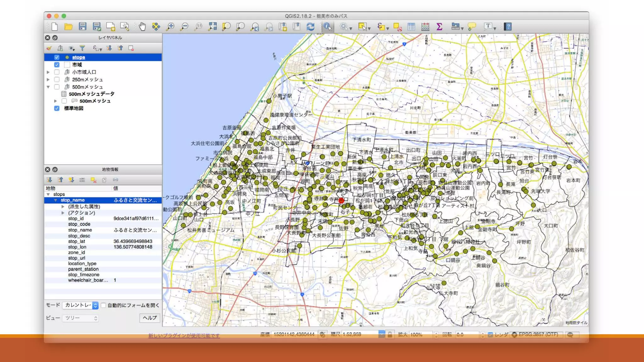The height and width of the screenshot is (362, 644).
Task: Enable the 250mメッシュ layer checkbox
Action: (x=57, y=80)
